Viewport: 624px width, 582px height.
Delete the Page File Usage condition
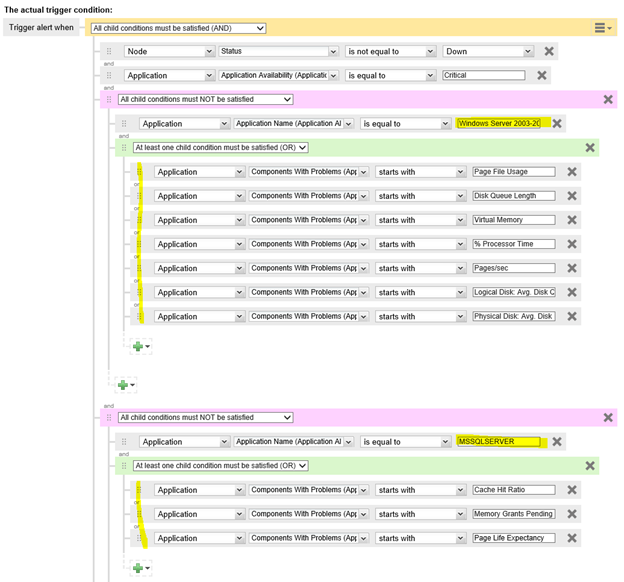572,172
